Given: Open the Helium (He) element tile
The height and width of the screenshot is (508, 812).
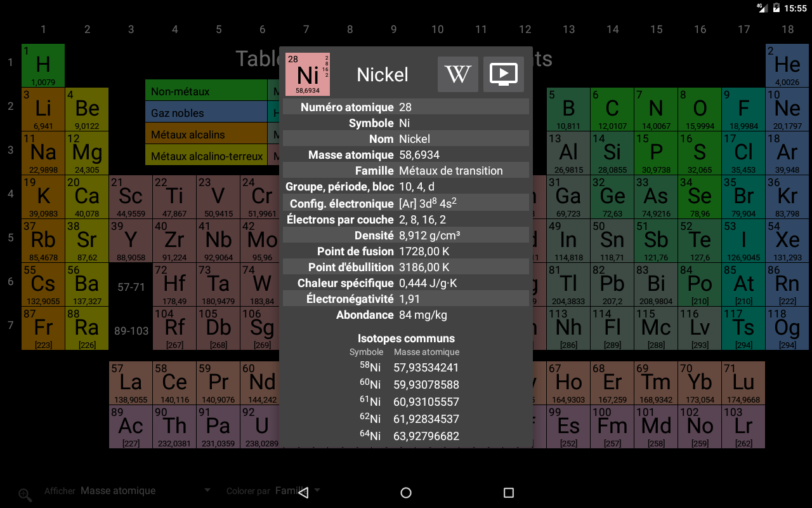Looking at the screenshot, I should tap(787, 65).
